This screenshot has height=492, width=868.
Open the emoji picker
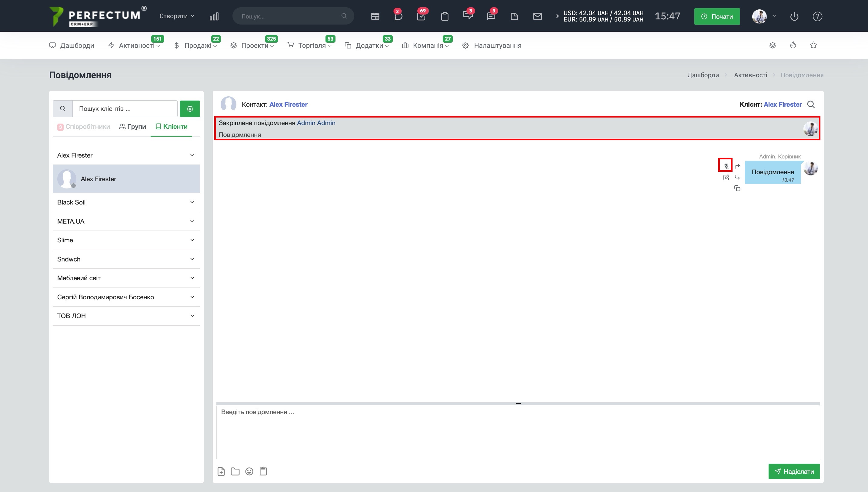point(249,471)
